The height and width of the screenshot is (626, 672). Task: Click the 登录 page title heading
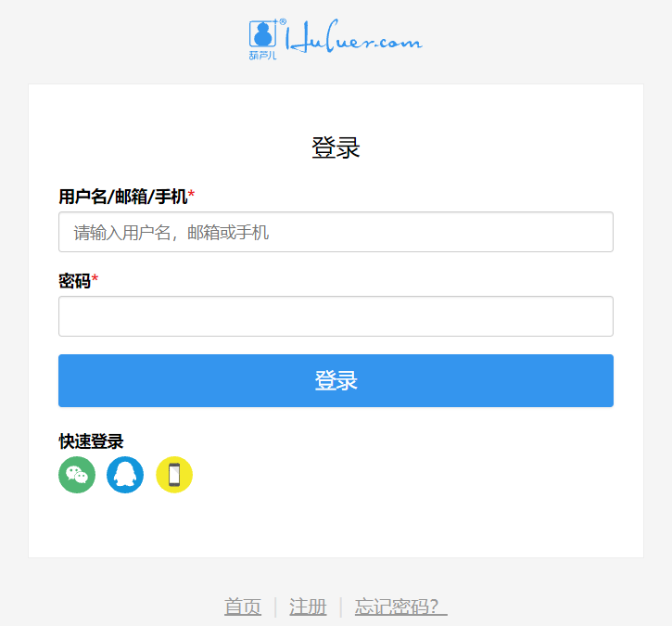336,148
